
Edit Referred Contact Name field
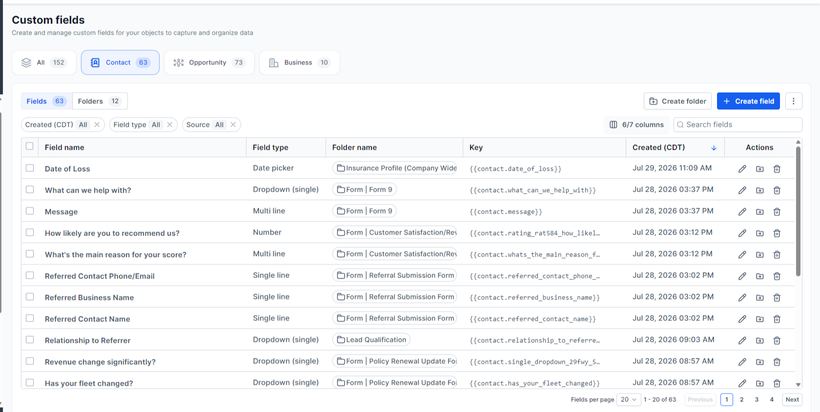[742, 319]
